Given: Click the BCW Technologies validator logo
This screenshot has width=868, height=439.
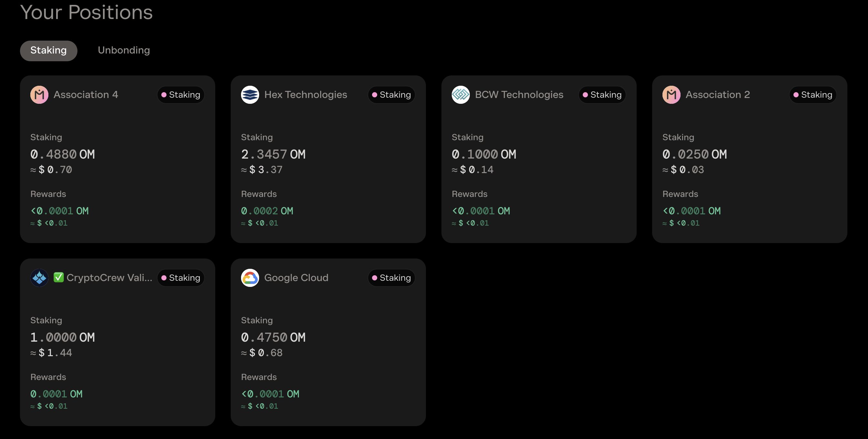Looking at the screenshot, I should pyautogui.click(x=460, y=94).
